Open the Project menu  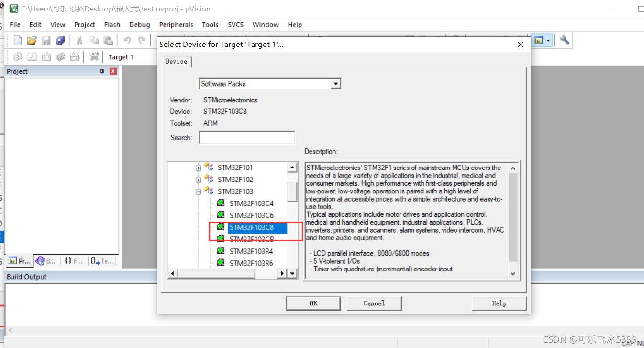[x=85, y=25]
